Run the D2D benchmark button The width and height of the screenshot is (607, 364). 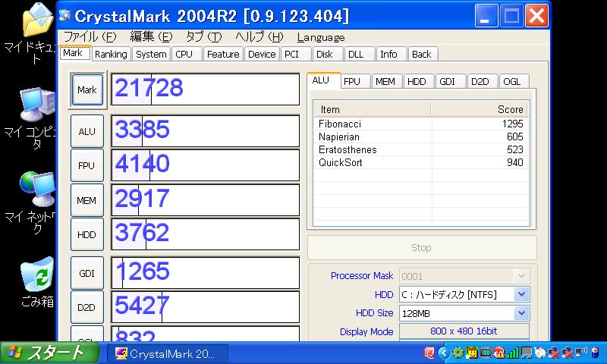pyautogui.click(x=87, y=307)
